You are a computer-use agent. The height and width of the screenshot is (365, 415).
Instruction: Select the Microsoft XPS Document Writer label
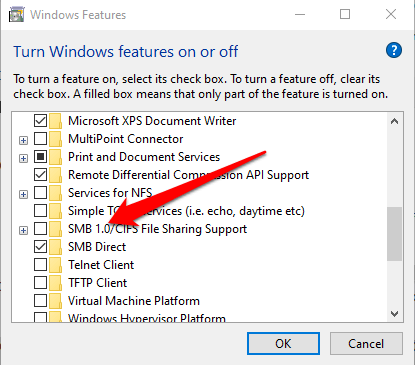point(152,121)
